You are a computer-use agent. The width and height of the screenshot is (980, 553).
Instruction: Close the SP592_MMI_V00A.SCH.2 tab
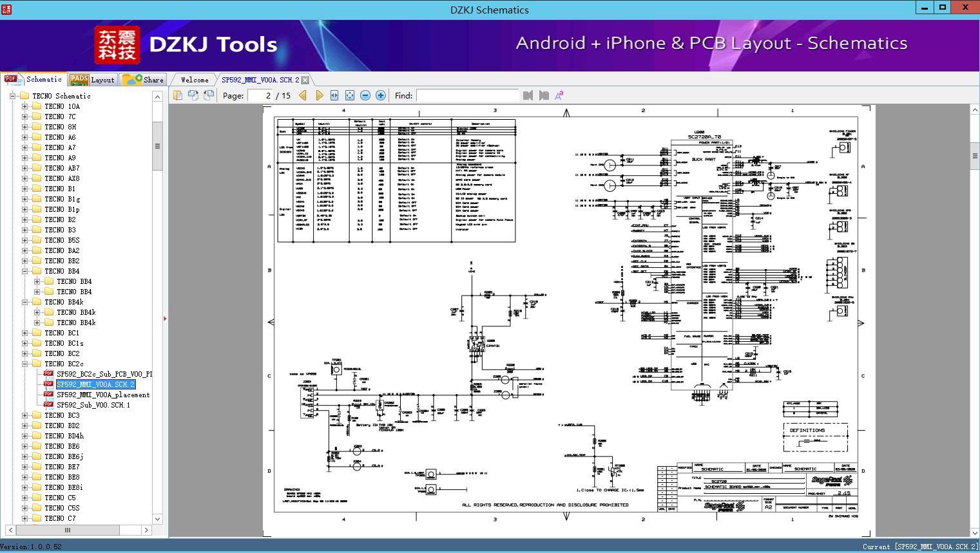(x=305, y=80)
